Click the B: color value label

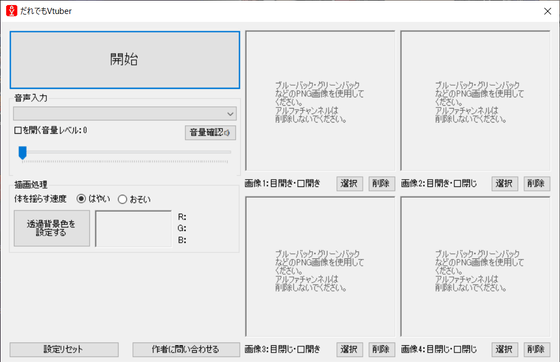tap(182, 240)
